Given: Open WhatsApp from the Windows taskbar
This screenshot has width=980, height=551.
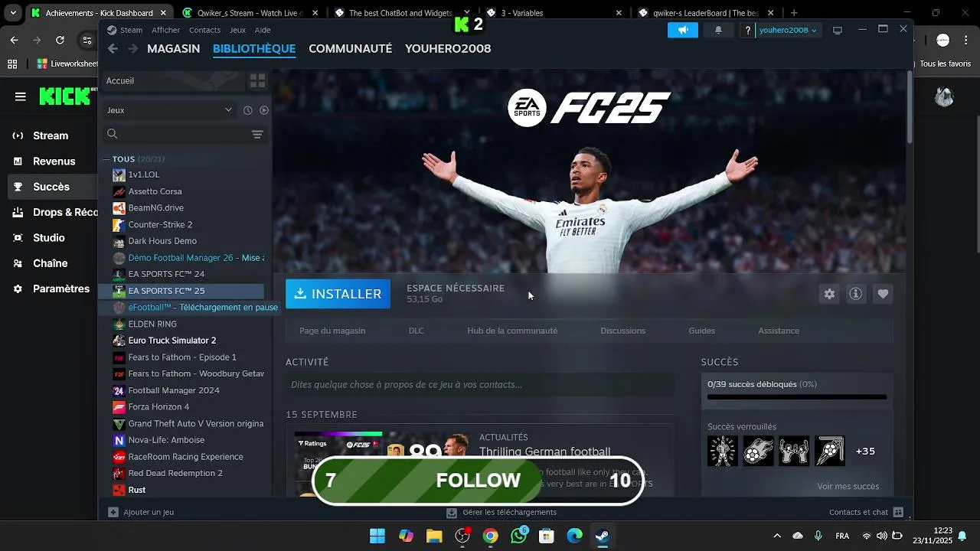Looking at the screenshot, I should [x=518, y=536].
